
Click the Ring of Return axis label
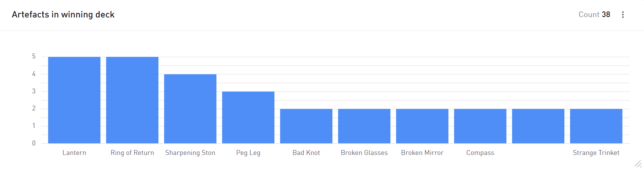click(x=132, y=153)
